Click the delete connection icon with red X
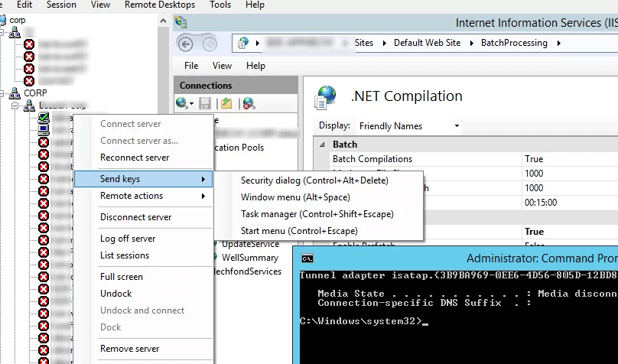 (x=249, y=102)
